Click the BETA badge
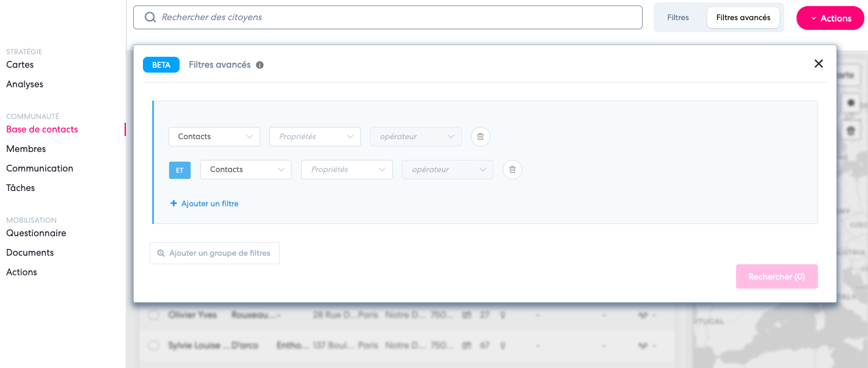Image resolution: width=868 pixels, height=368 pixels. tap(161, 65)
